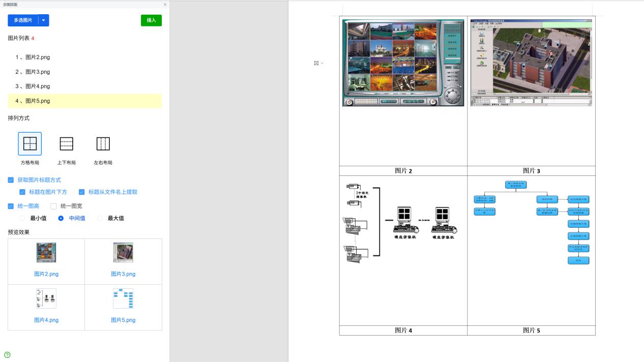Select the 3D building map image in document
The width and height of the screenshot is (644, 362).
tap(531, 63)
